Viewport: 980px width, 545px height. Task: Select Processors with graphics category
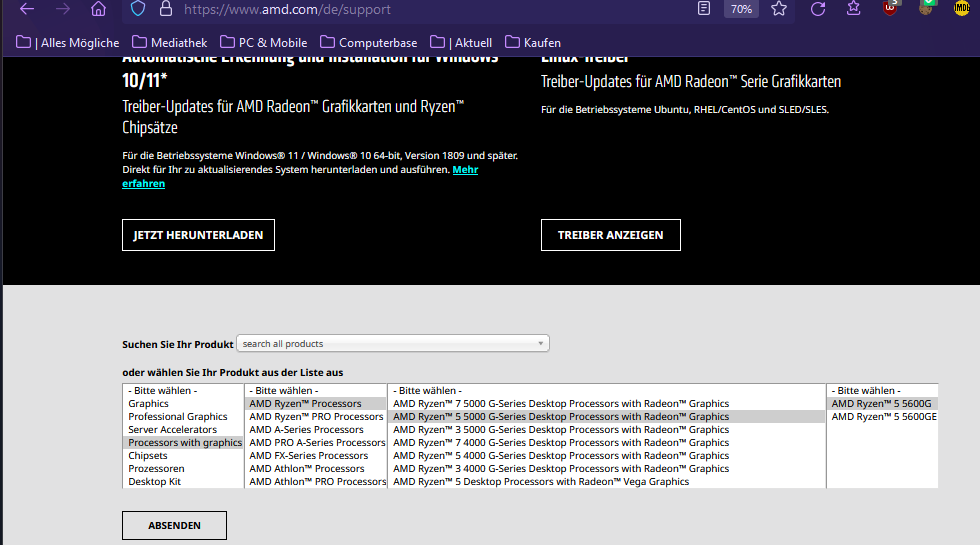pyautogui.click(x=182, y=442)
